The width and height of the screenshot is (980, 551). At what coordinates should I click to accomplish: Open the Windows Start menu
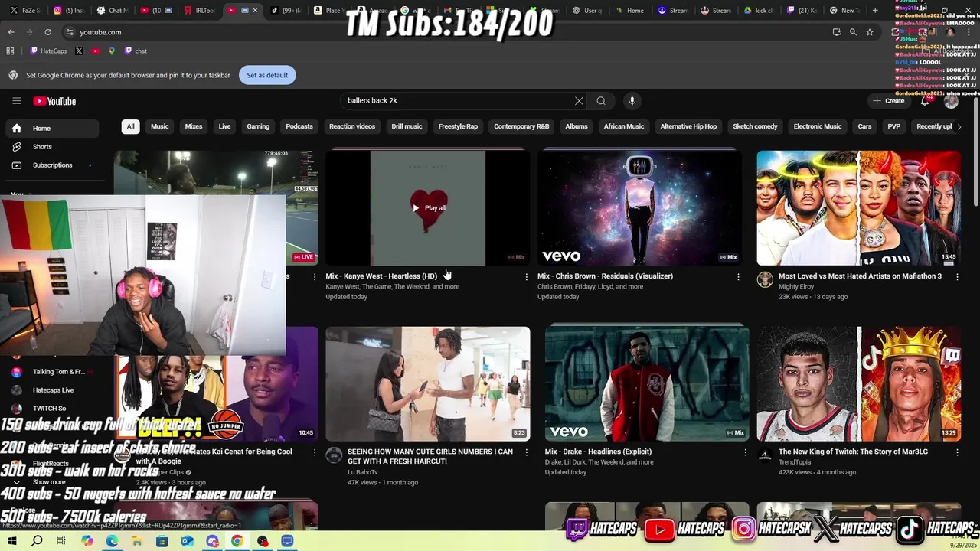coord(12,541)
